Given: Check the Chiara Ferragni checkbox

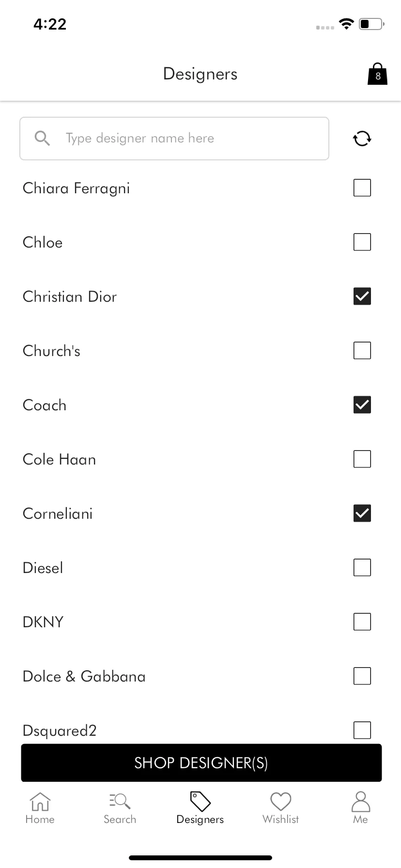Looking at the screenshot, I should click(x=362, y=187).
